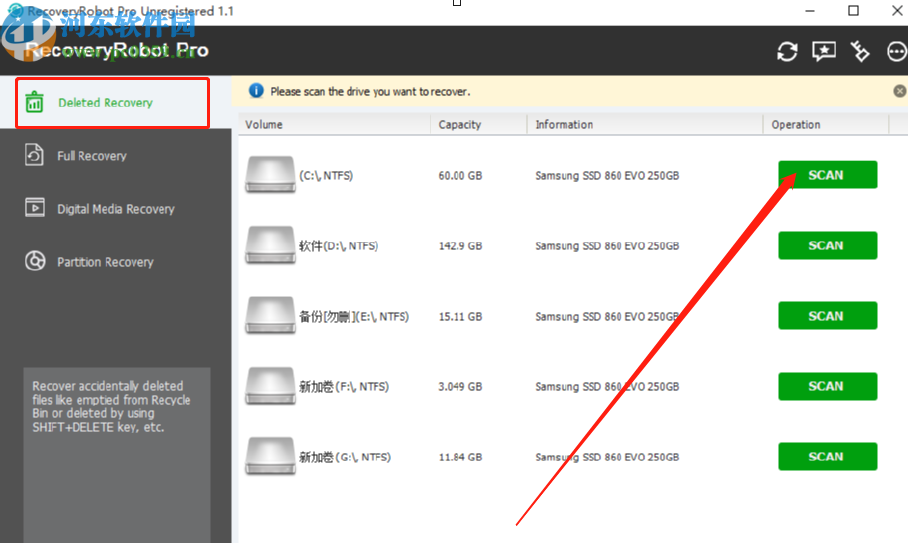Click the Operation column header
The width and height of the screenshot is (908, 543).
point(826,124)
